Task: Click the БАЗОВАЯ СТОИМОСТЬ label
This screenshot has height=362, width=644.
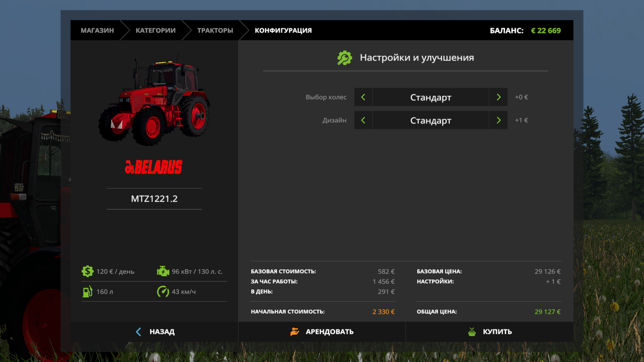Action: coord(283,271)
